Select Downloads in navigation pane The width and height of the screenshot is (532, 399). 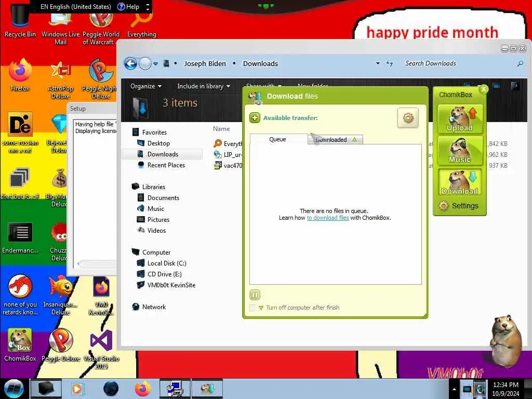pyautogui.click(x=163, y=154)
